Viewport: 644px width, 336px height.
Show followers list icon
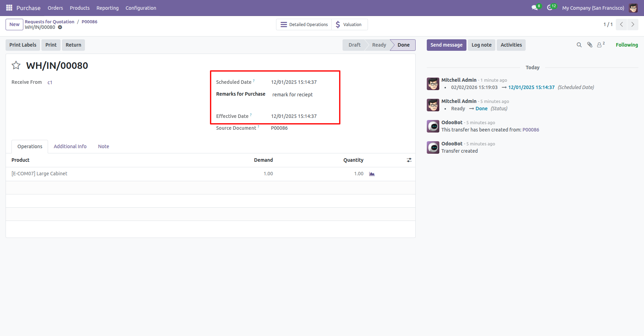pyautogui.click(x=600, y=45)
